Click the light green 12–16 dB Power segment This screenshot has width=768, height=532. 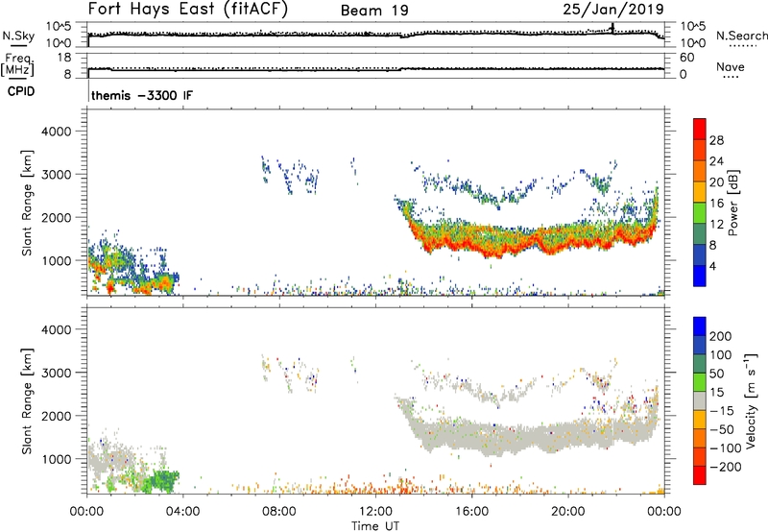pos(700,212)
